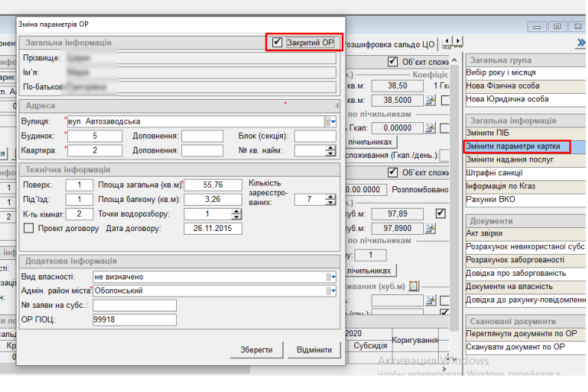
Task: Enable the 'Проект договору' checkbox
Action: [x=29, y=228]
